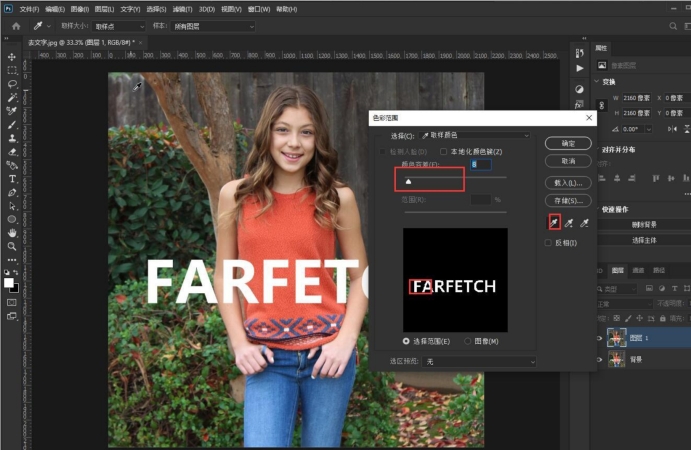Viewport: 691px width, 450px height.
Task: Click the color fuzziness slider handle
Action: point(409,181)
